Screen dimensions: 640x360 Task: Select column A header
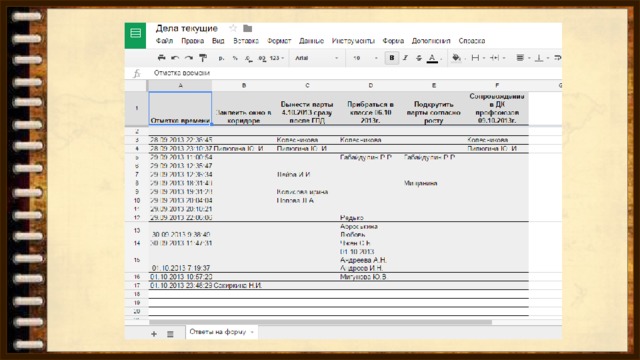pos(180,85)
